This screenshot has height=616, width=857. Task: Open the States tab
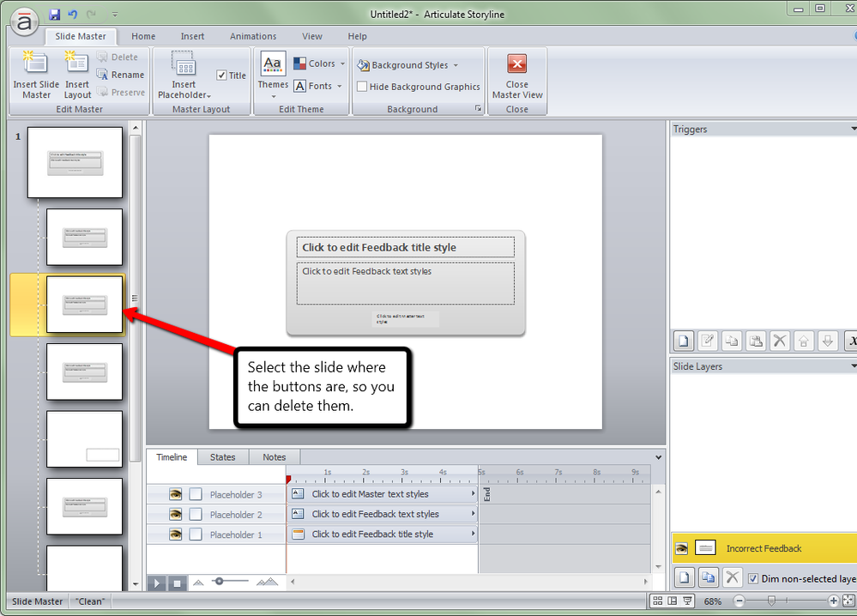pos(222,457)
